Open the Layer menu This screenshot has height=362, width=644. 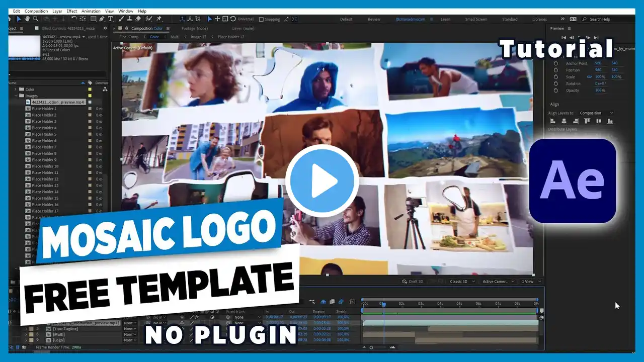click(x=57, y=11)
